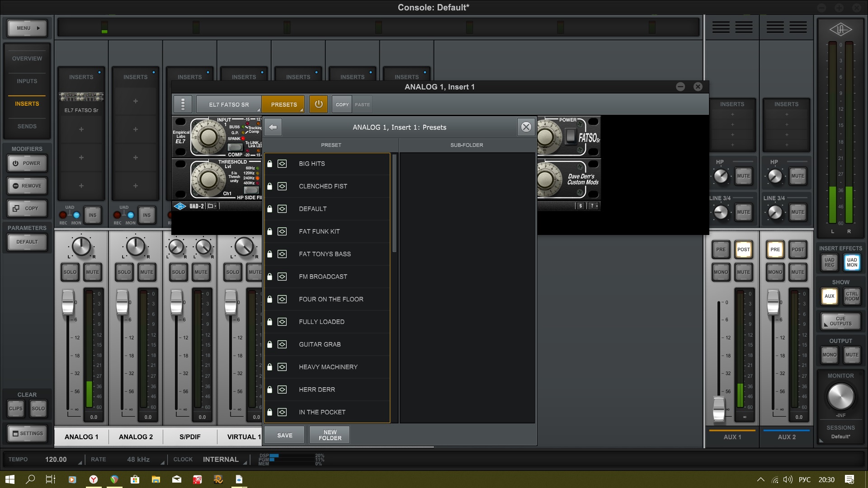Open the sample RATE 48 kHz dropdown
This screenshot has width=868, height=488.
[138, 460]
